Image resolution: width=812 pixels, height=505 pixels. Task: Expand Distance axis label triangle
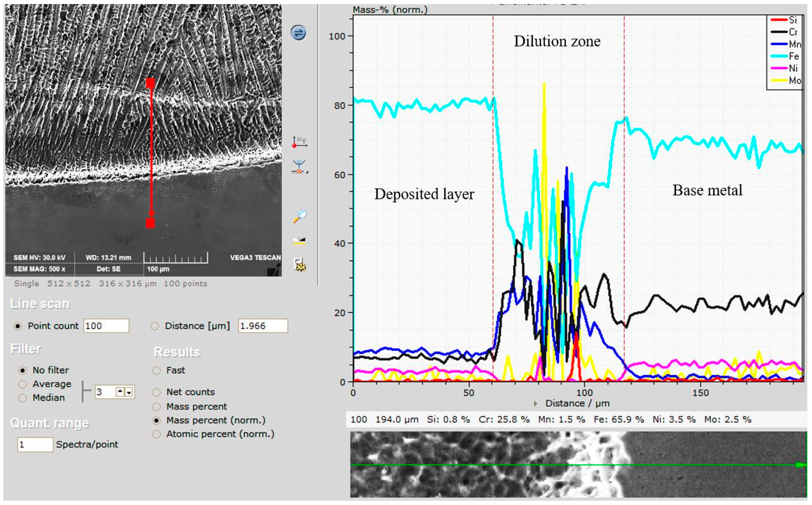536,403
